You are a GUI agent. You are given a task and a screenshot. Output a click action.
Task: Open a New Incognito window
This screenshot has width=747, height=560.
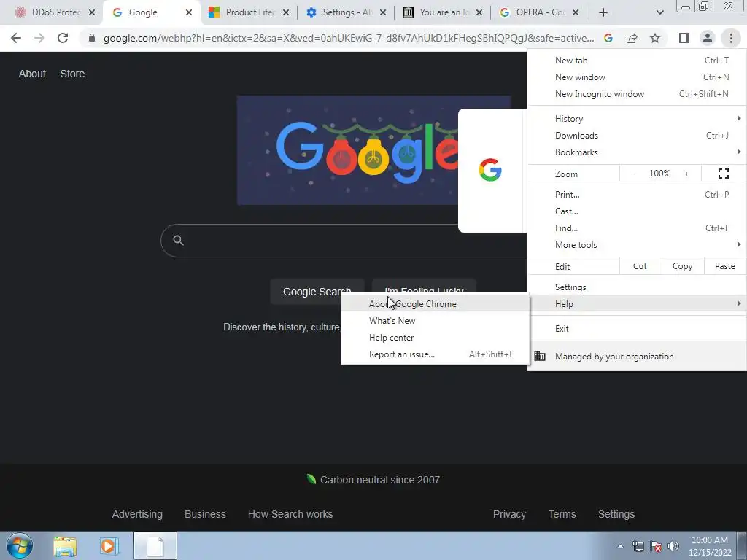click(x=637, y=94)
